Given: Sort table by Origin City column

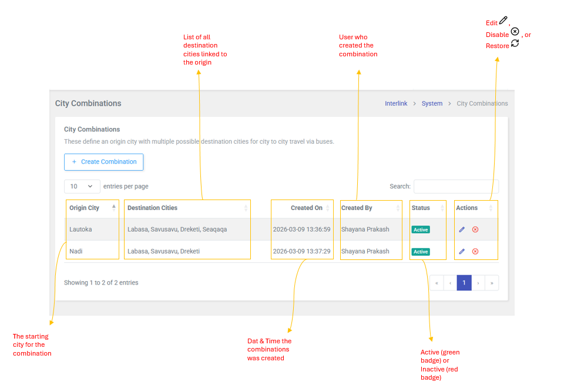Looking at the screenshot, I should [x=85, y=208].
